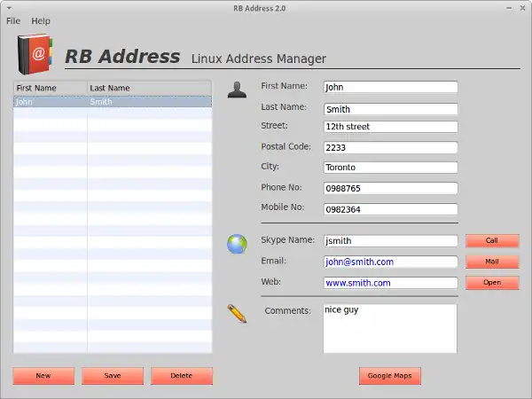This screenshot has height=399, width=532.
Task: Click the Mail button
Action: click(x=492, y=262)
